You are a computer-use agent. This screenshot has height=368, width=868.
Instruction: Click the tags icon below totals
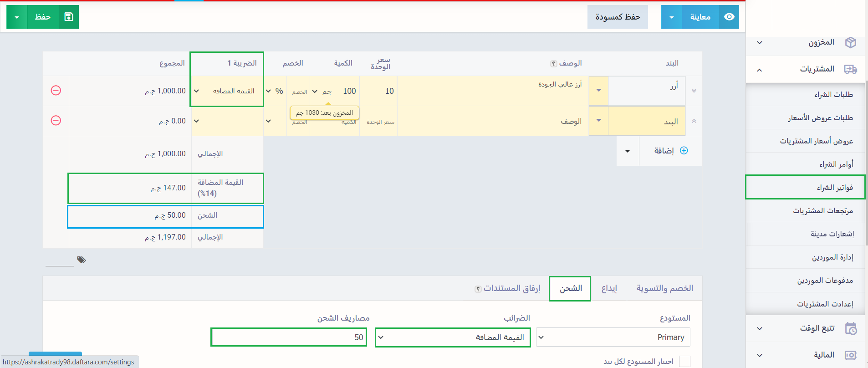pos(82,260)
